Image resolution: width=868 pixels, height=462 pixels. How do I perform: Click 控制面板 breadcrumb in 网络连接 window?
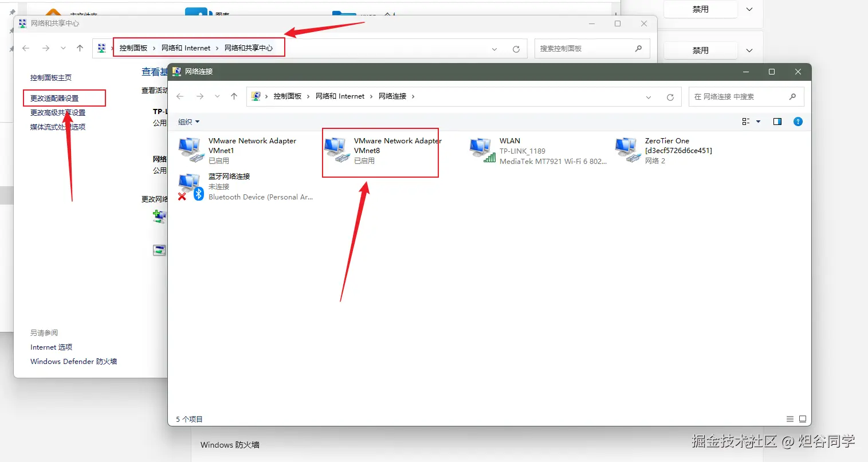(x=288, y=96)
